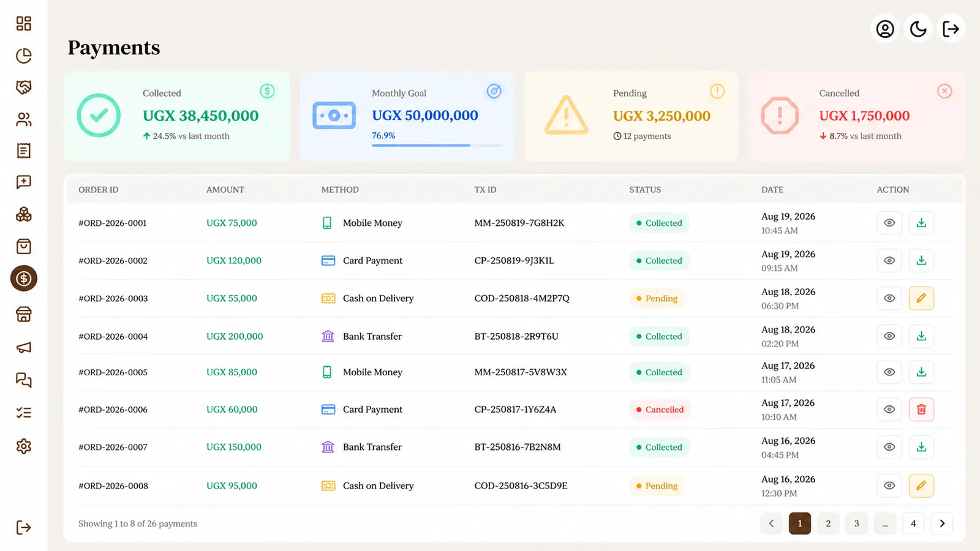The height and width of the screenshot is (551, 980).
Task: Click transaction ID MM-250819-7G8H2K
Action: point(519,223)
